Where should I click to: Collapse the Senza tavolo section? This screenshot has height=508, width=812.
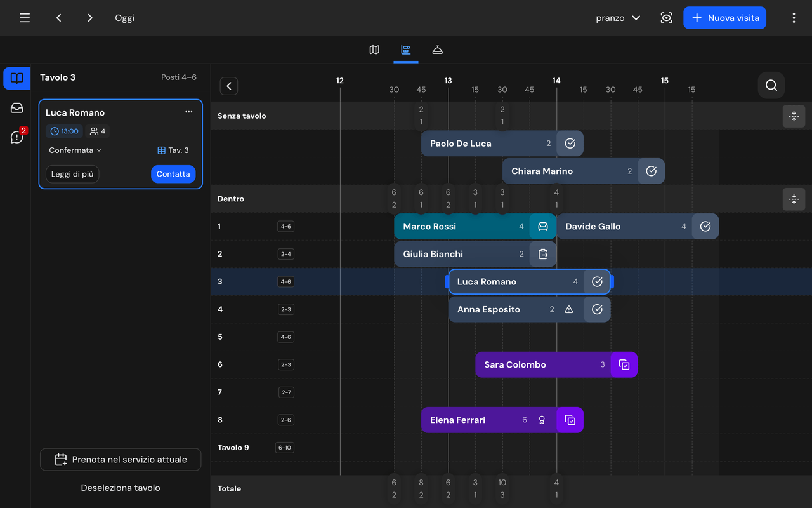coord(794,116)
